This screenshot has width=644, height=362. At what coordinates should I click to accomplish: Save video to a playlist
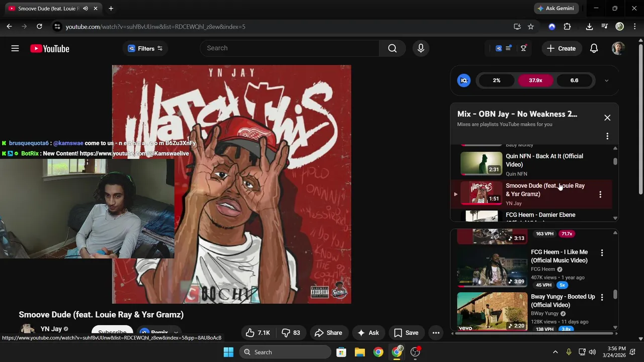pyautogui.click(x=407, y=333)
